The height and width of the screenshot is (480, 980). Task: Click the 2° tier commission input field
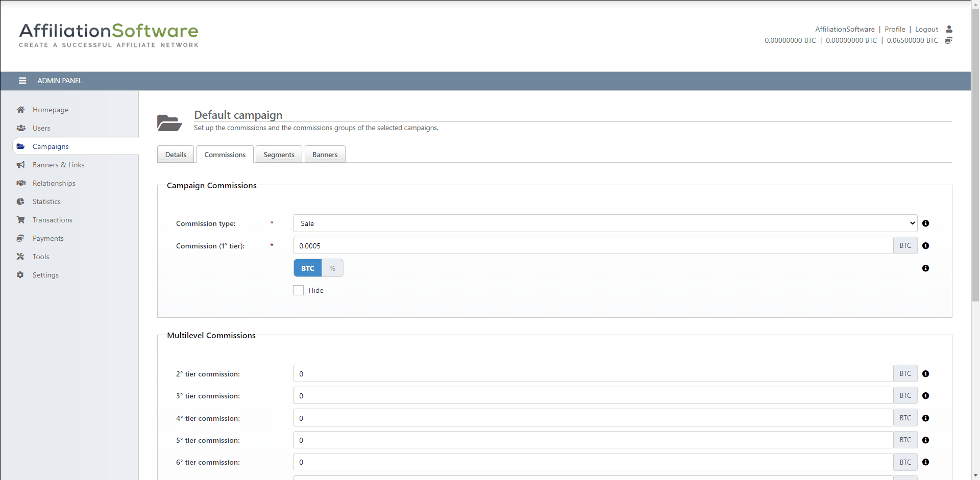(x=593, y=374)
